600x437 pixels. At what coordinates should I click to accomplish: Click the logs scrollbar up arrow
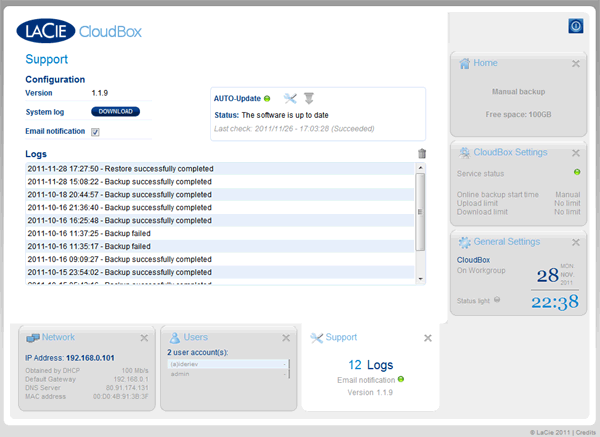tap(420, 168)
